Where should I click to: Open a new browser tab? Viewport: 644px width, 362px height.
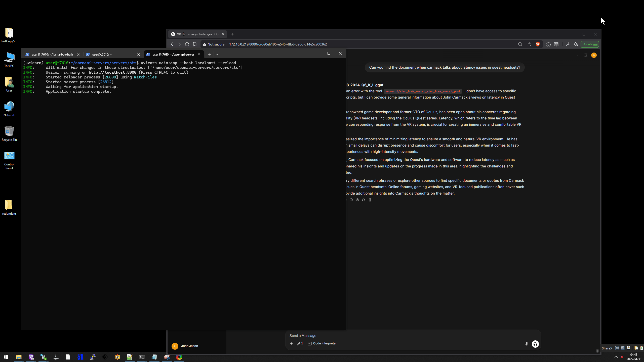pos(232,34)
